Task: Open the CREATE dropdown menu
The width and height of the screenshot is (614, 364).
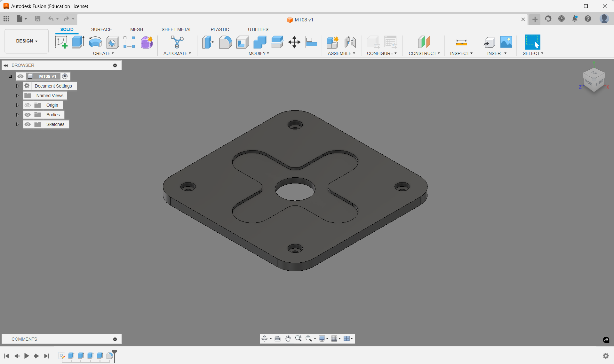Action: (103, 53)
